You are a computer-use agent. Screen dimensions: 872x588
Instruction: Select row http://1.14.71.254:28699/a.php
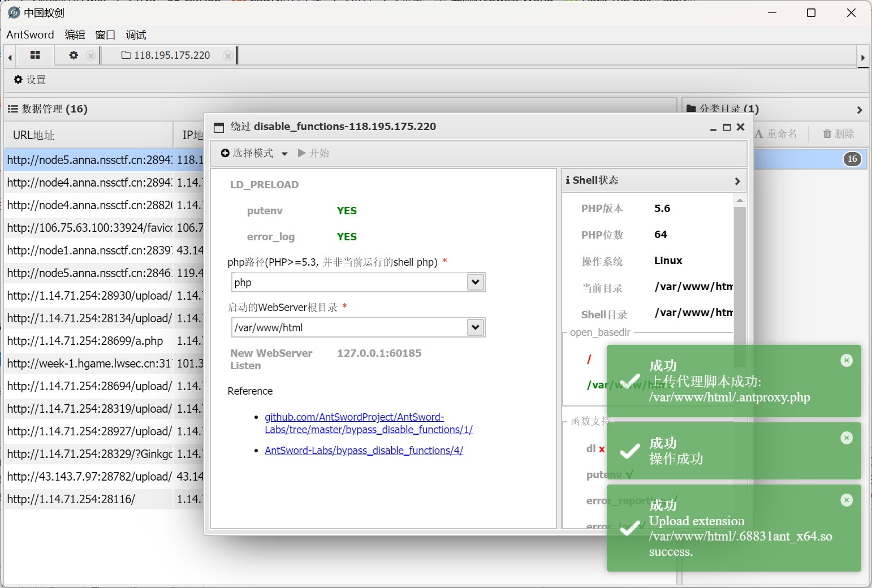[104, 341]
